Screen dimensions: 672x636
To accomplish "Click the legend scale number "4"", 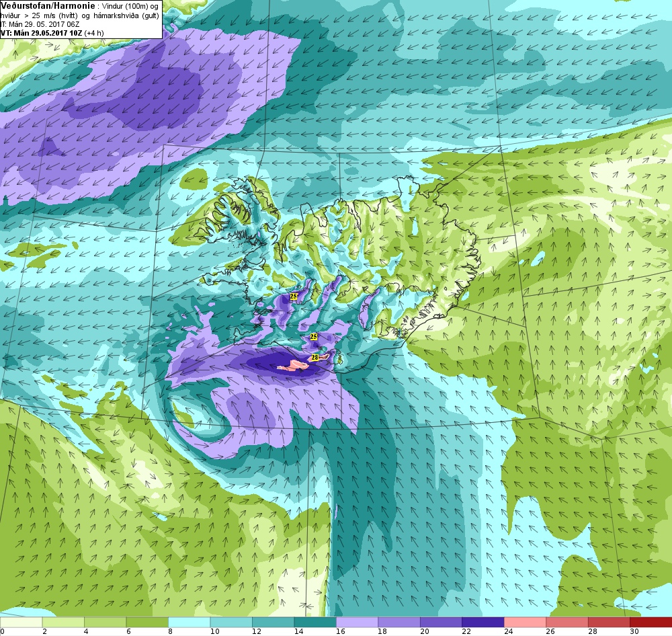I will click(87, 631).
